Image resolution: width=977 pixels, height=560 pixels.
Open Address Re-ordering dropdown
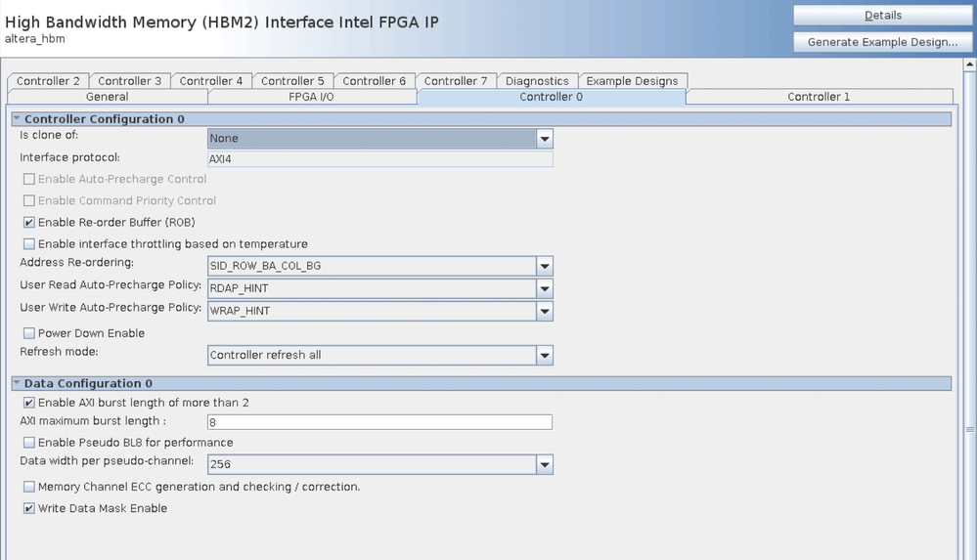(380, 266)
